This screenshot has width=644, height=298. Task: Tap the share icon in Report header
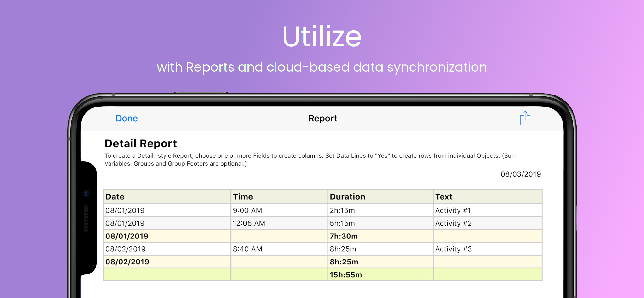coord(525,118)
